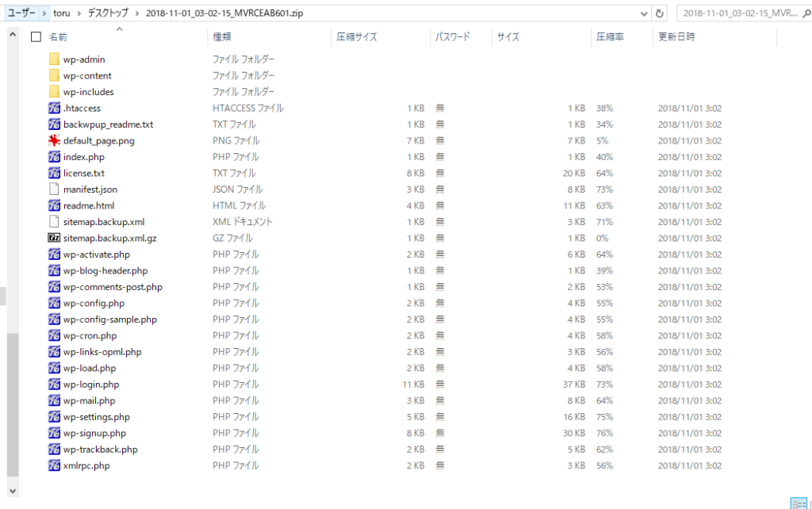Expand the chevron after ユーザー breadcrumb
The image size is (812, 509).
(x=44, y=13)
